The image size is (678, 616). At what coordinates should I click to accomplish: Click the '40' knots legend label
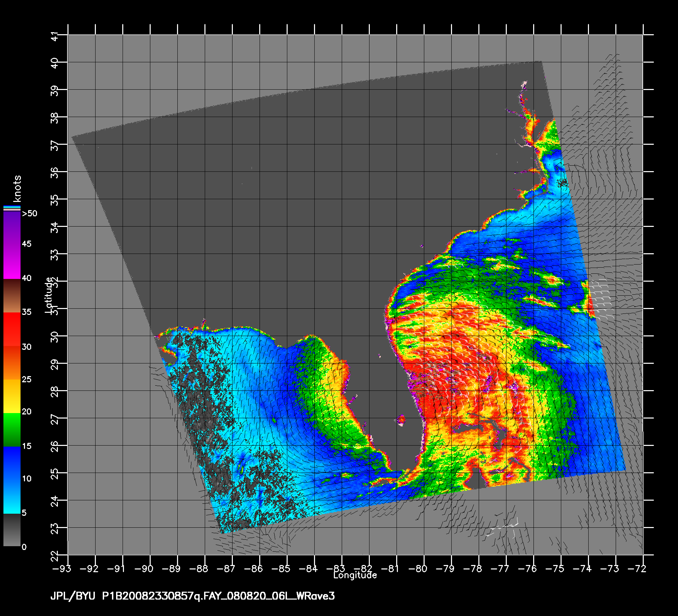click(x=26, y=278)
